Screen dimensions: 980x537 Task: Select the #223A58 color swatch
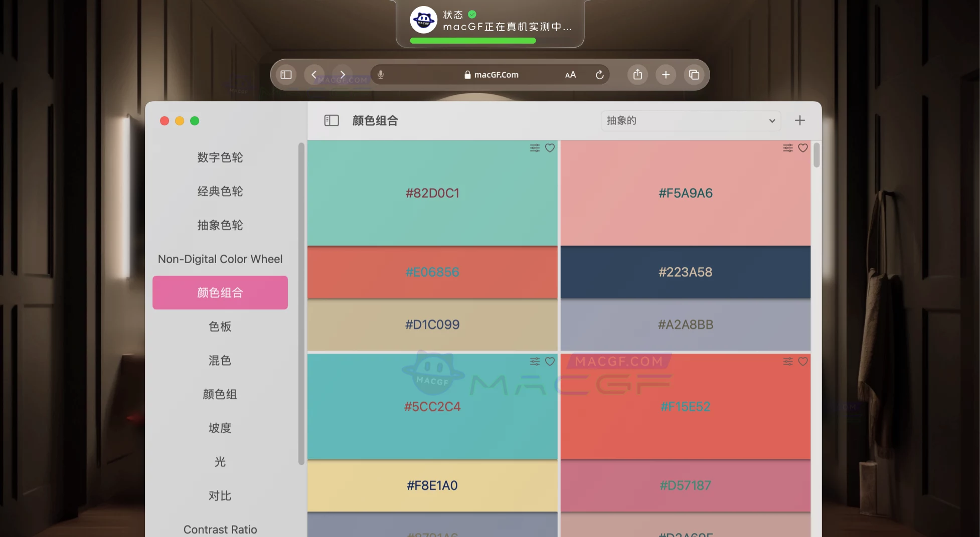pyautogui.click(x=685, y=272)
